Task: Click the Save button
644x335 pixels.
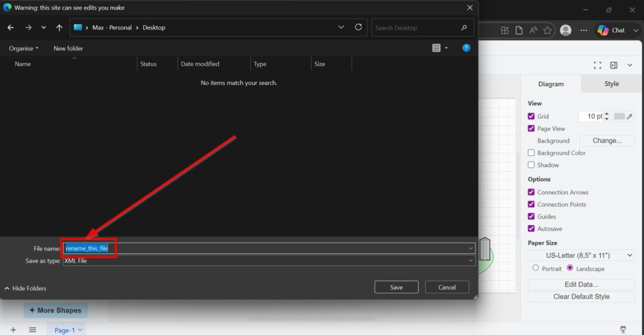Action: 396,287
